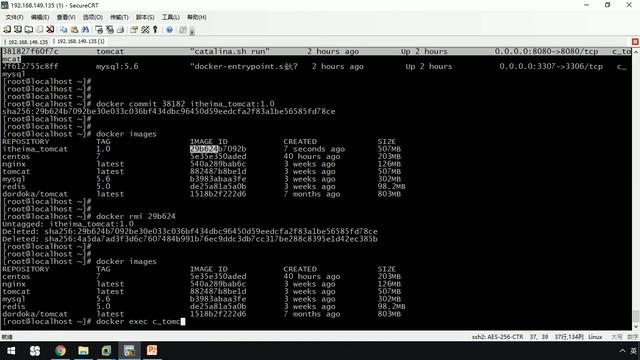Click the SecureCRT taskbar icon
Image resolution: width=640 pixels, height=360 pixels.
coord(129,351)
